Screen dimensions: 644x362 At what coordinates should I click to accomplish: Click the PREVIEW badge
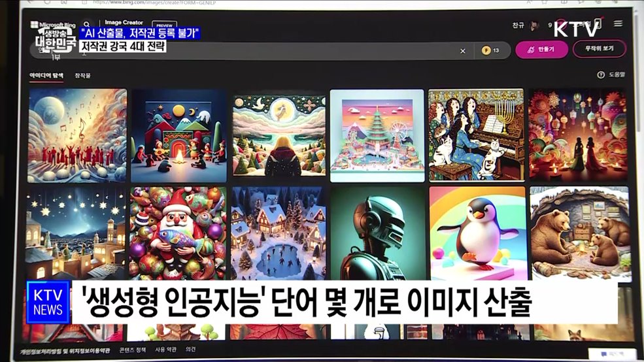coord(164,25)
